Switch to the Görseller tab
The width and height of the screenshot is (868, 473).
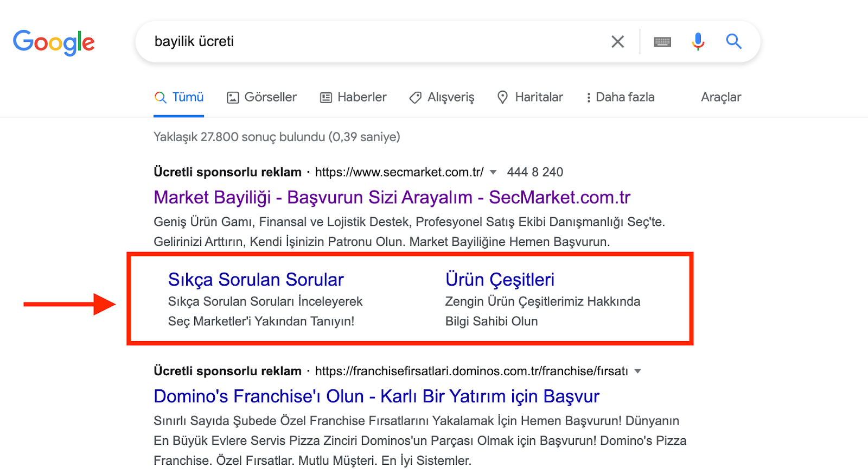coord(262,97)
